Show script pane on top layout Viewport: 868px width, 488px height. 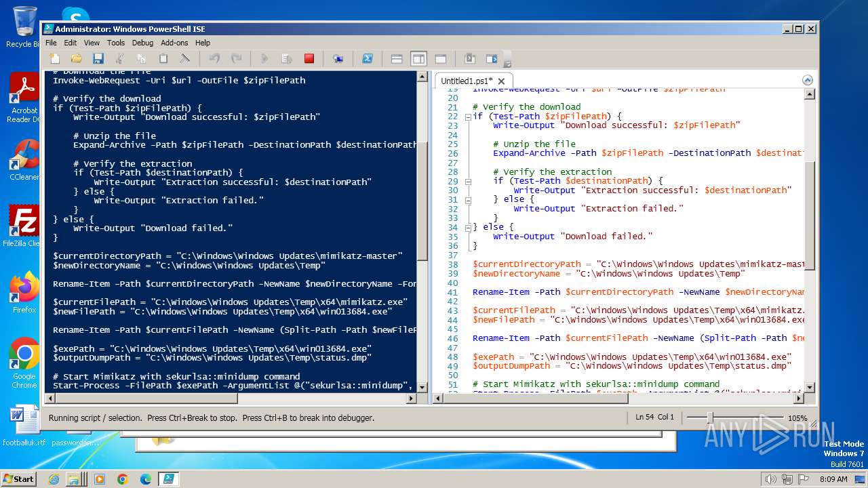(397, 59)
